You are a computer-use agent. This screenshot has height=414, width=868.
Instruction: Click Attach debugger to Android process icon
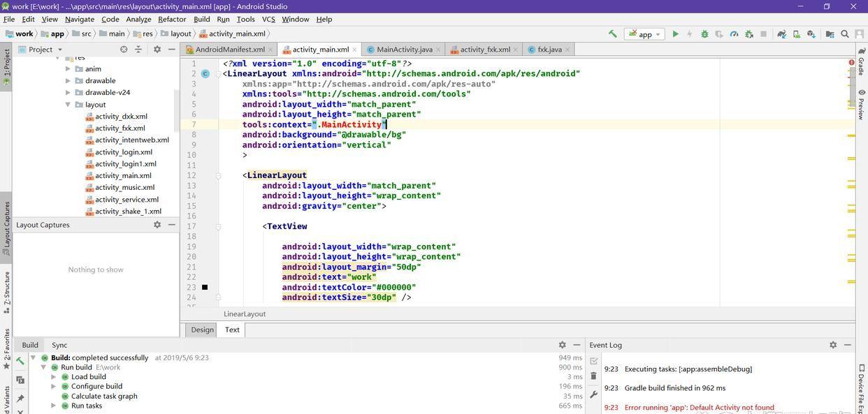[749, 34]
